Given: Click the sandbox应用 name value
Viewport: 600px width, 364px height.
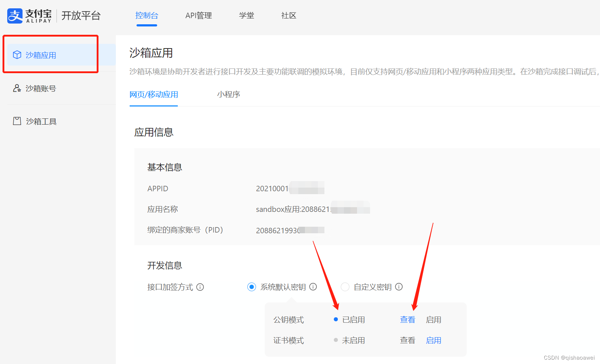Looking at the screenshot, I should click(293, 209).
